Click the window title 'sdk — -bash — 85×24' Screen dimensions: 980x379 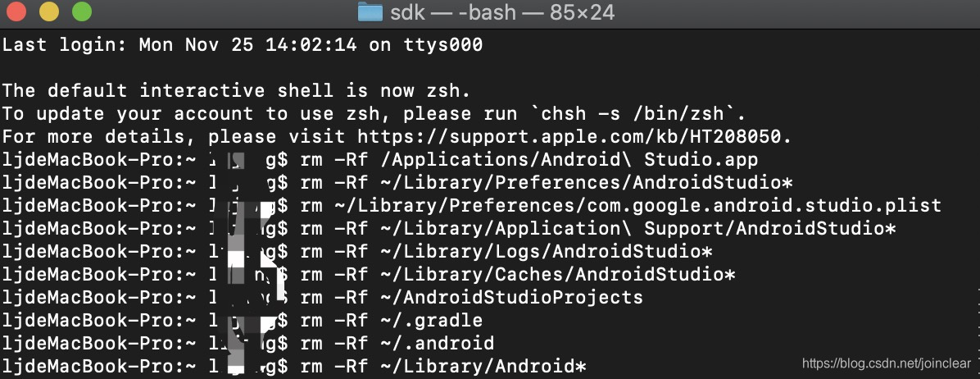tap(502, 11)
